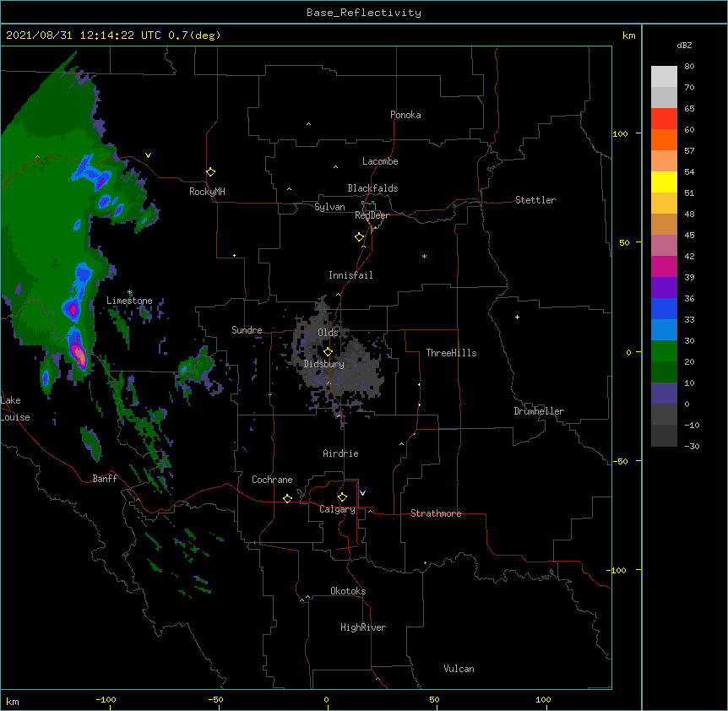The image size is (728, 711).
Task: Select the yellow diamond marker below Cochrane
Action: [x=287, y=498]
